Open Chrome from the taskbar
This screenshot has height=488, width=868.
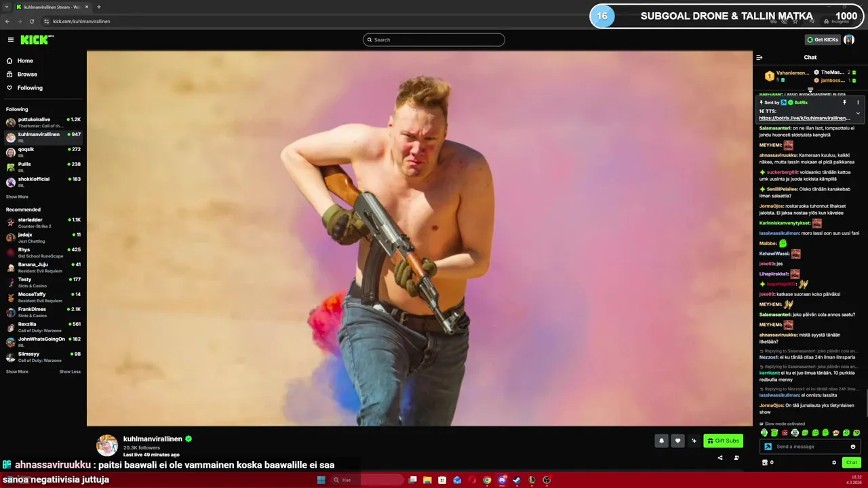coord(487,480)
